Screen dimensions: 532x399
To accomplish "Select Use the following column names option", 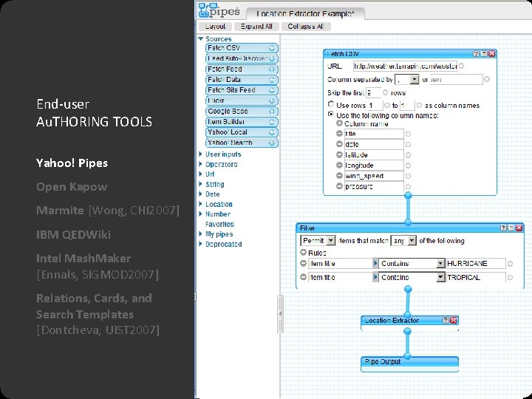I will 331,115.
